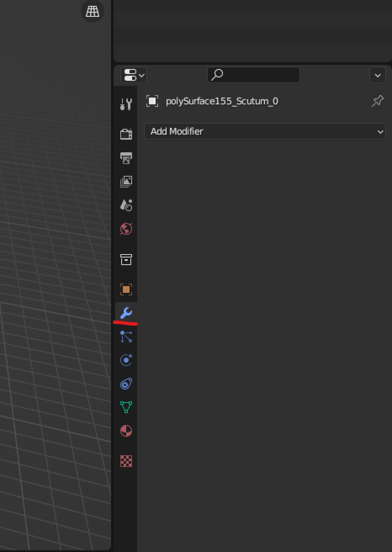Viewport: 392px width, 552px height.
Task: Open the Output properties tab
Action: coord(126,158)
